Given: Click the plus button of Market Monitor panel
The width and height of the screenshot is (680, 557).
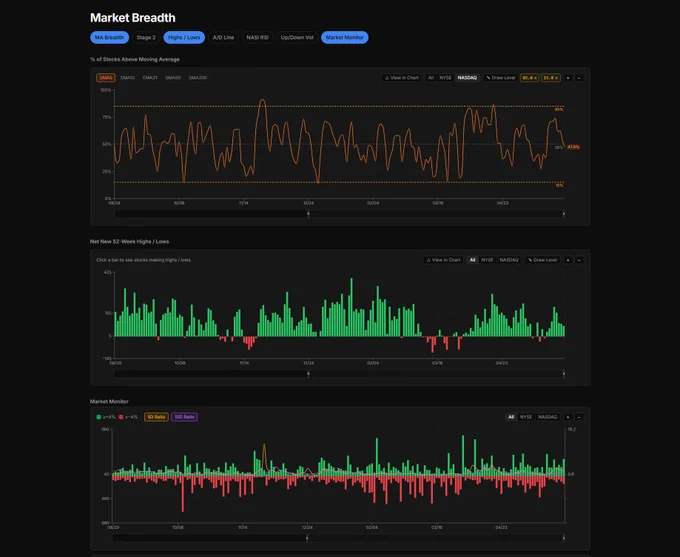Looking at the screenshot, I should pyautogui.click(x=568, y=417).
